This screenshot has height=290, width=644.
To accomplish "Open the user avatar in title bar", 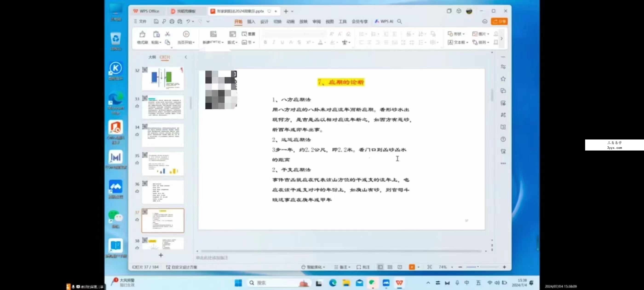I will click(469, 11).
